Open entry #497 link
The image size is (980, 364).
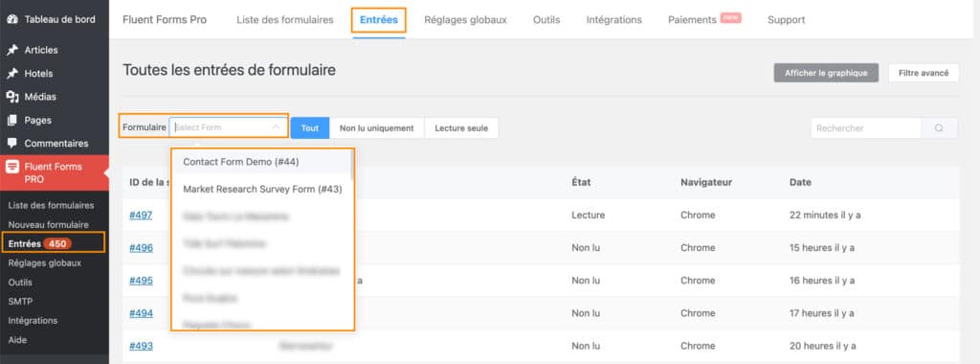point(142,216)
